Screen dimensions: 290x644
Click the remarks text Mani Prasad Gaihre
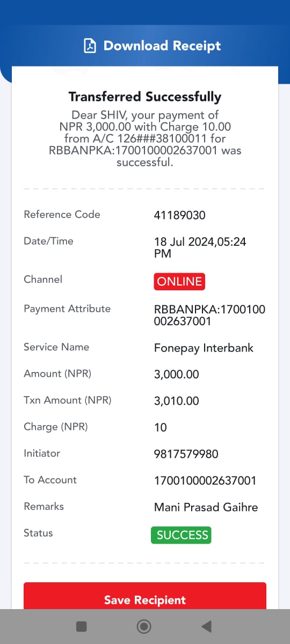pyautogui.click(x=206, y=508)
